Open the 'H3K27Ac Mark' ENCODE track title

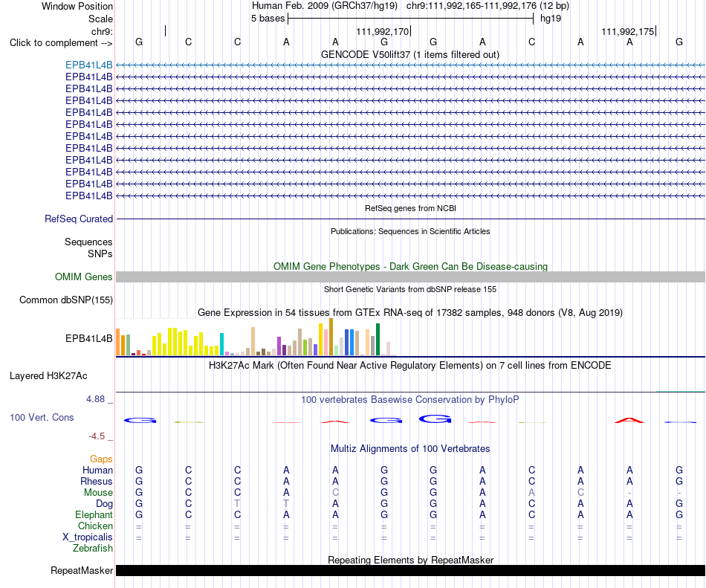click(410, 365)
